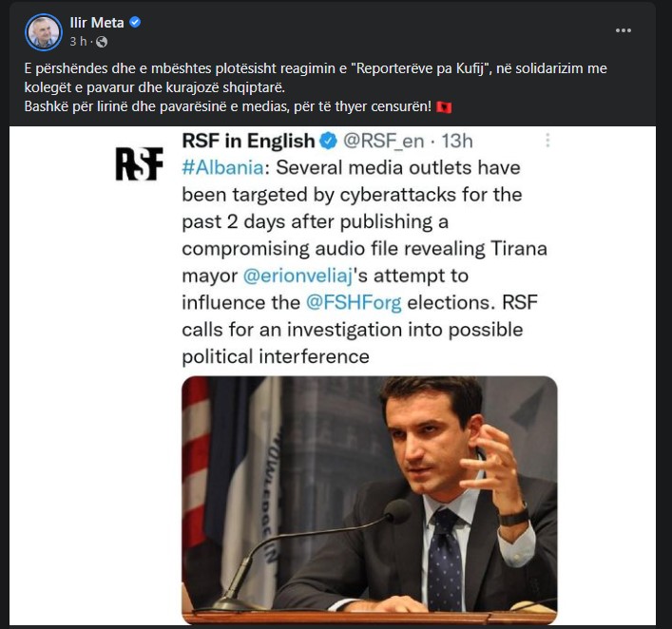Open the Ilir Meta profile name link
The image size is (672, 629).
tap(98, 23)
